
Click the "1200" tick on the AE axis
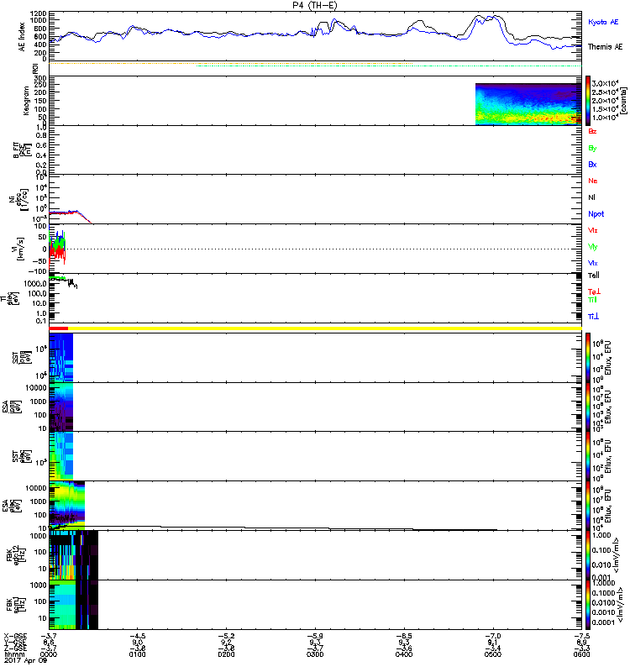point(39,13)
